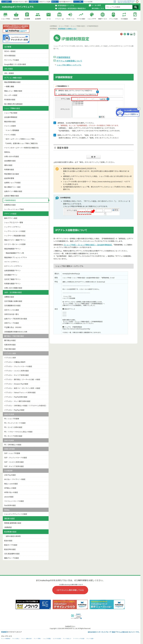
Task: Select デザインの設定 sidebar header
Action: [26, 214]
